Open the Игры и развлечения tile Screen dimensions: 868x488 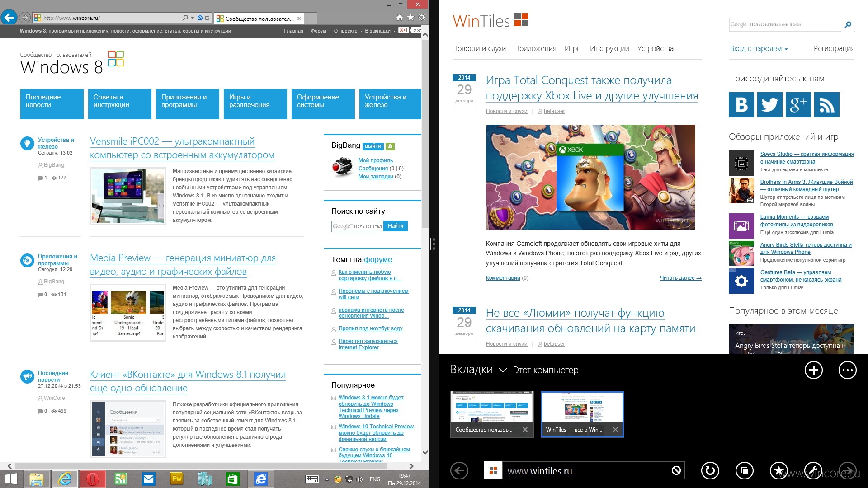click(255, 104)
